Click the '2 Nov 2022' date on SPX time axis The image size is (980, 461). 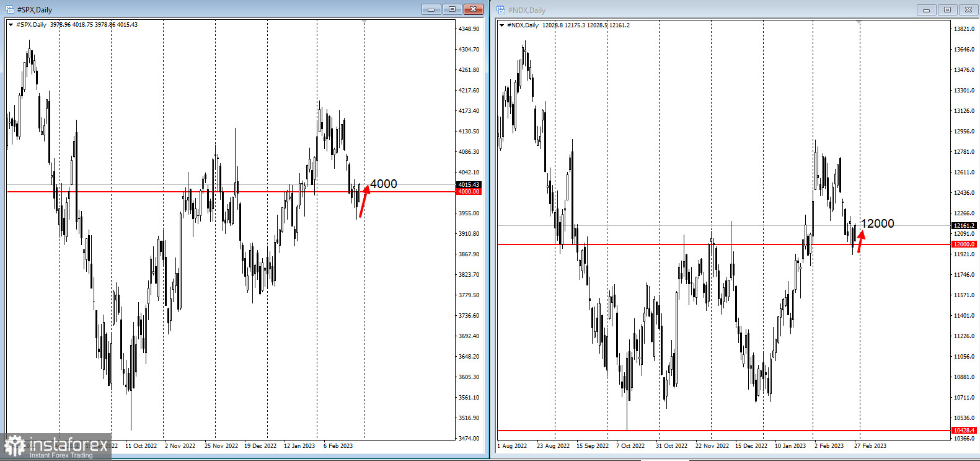pyautogui.click(x=180, y=446)
